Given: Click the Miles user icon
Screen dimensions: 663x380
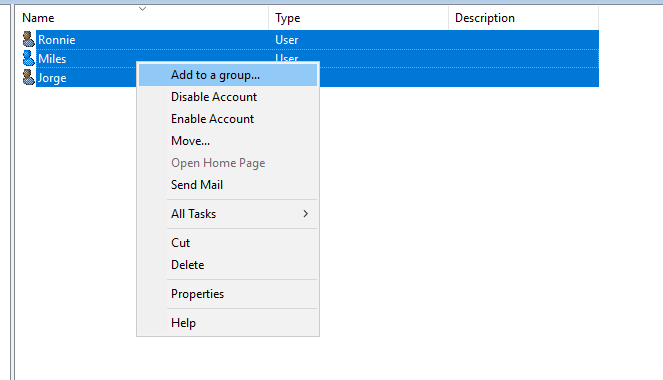Looking at the screenshot, I should [28, 58].
